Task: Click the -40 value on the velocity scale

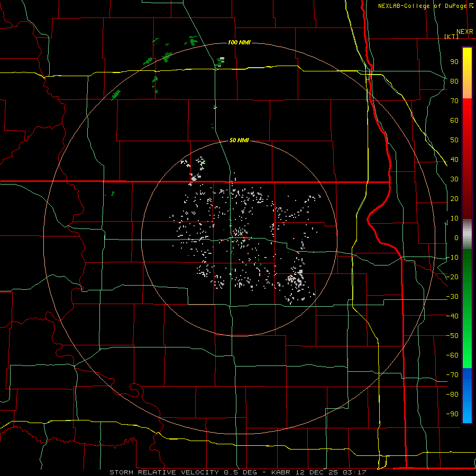Action: 452,316
